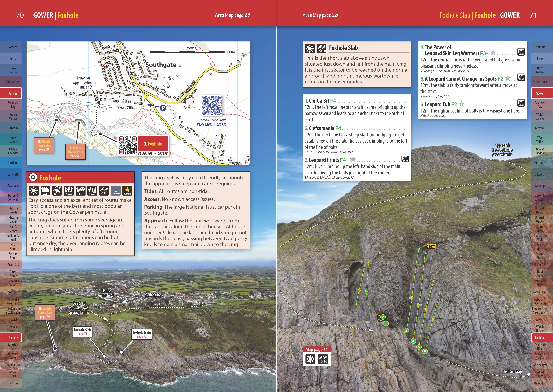553x392 pixels.
Task: Follow the Foxhole Main page 72 label
Action: pos(142,334)
